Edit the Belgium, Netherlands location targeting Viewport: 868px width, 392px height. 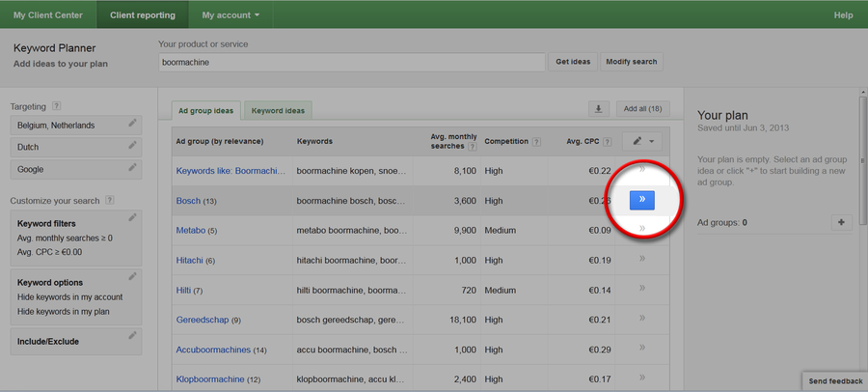132,125
